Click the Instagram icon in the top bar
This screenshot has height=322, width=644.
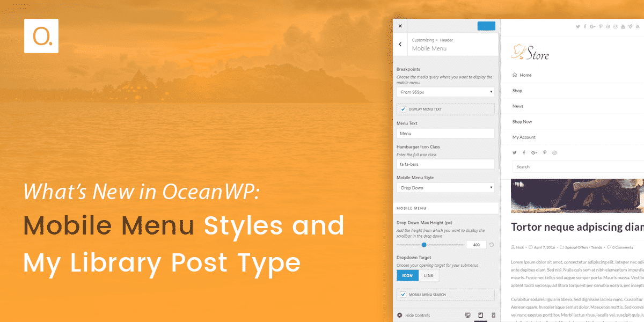616,26
